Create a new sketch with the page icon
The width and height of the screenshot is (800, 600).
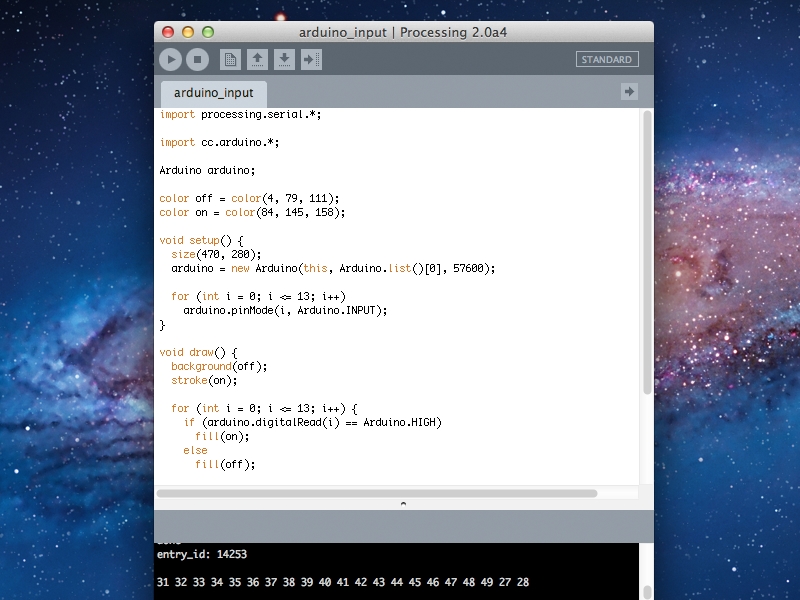click(230, 60)
